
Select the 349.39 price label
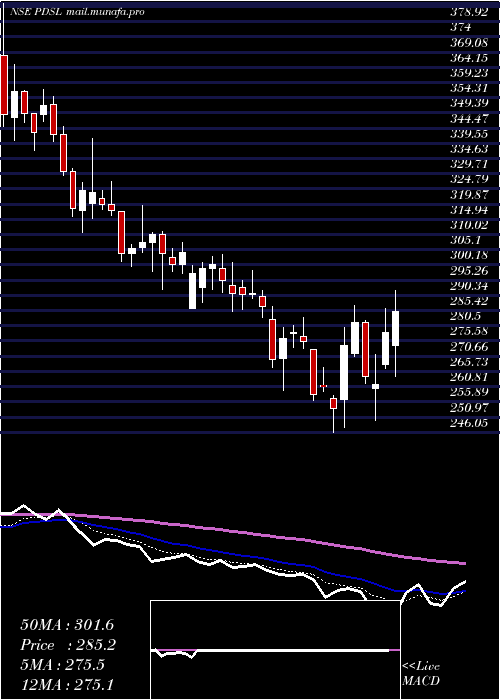click(469, 103)
